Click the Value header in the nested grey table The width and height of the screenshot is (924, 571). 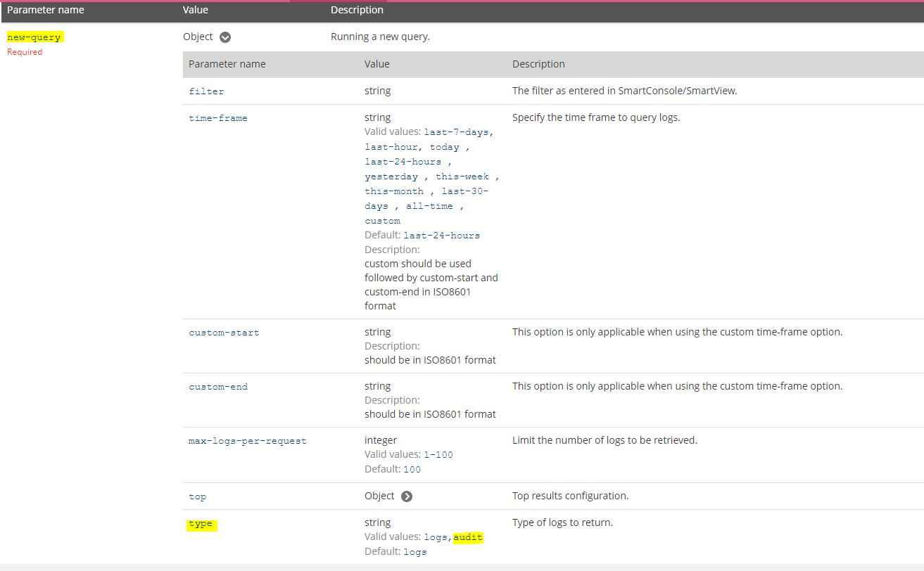[x=376, y=64]
